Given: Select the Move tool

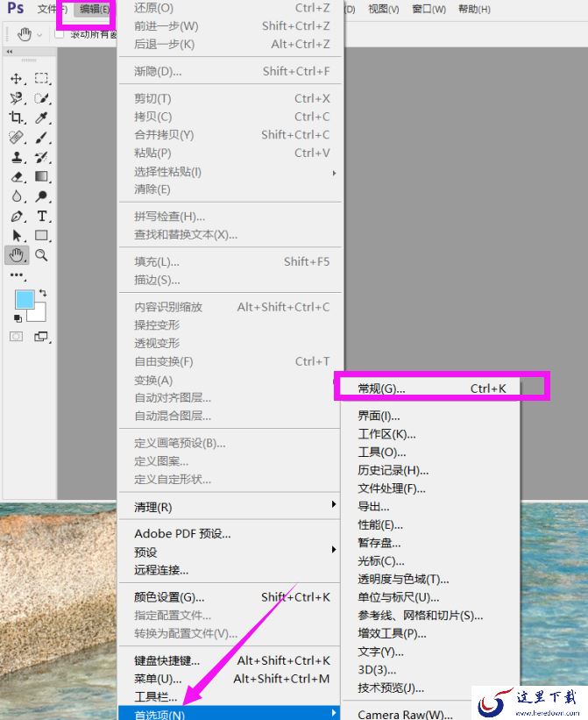Looking at the screenshot, I should point(17,79).
